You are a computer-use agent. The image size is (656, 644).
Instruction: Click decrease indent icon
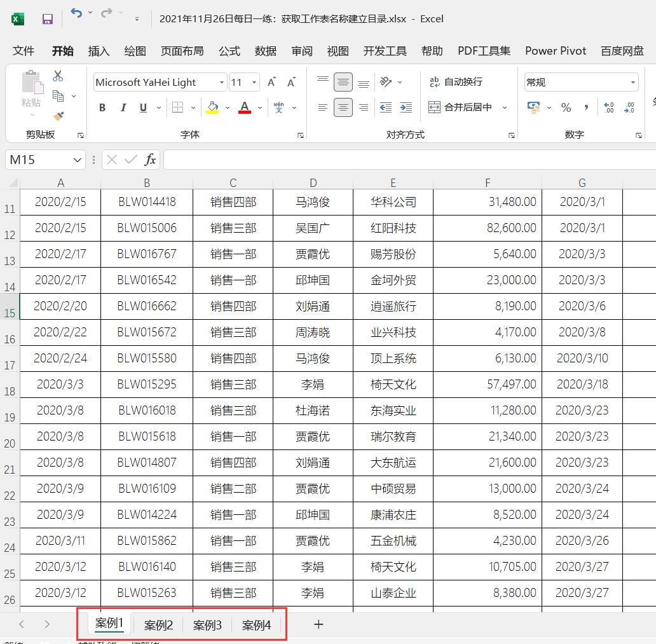tap(386, 107)
